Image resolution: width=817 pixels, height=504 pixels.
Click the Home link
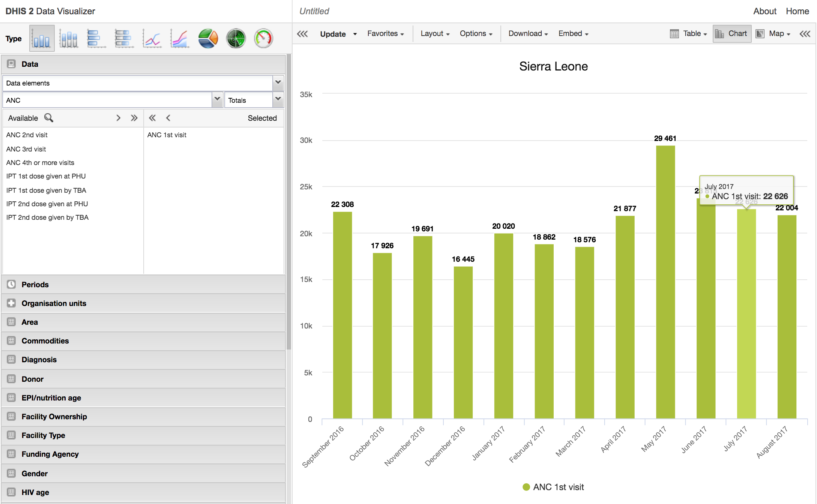click(797, 11)
